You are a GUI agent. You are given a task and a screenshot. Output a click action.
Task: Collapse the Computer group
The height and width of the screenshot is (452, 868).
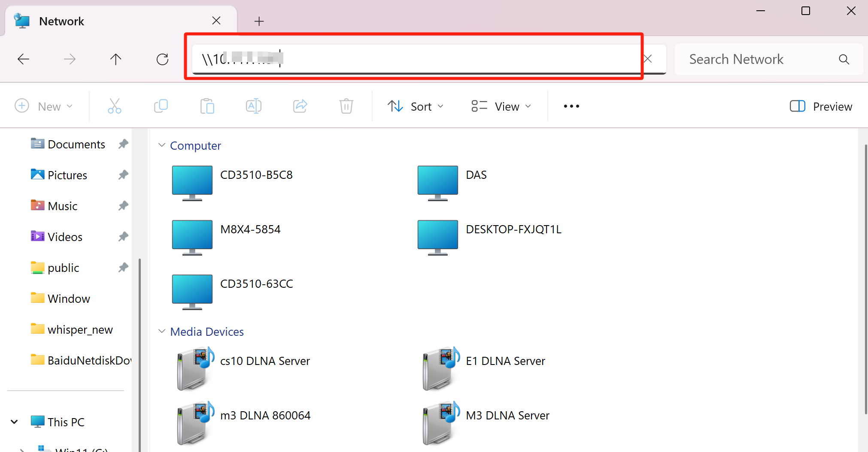(x=162, y=145)
